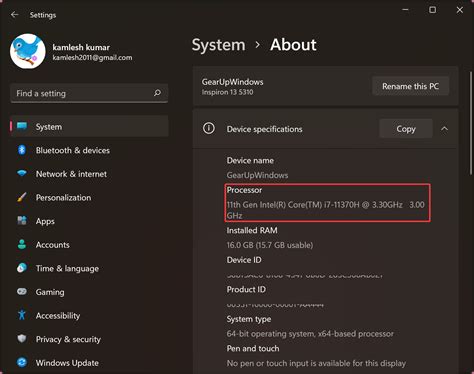
Task: Click the Inspiron 13 5310 model text
Action: coord(227,92)
